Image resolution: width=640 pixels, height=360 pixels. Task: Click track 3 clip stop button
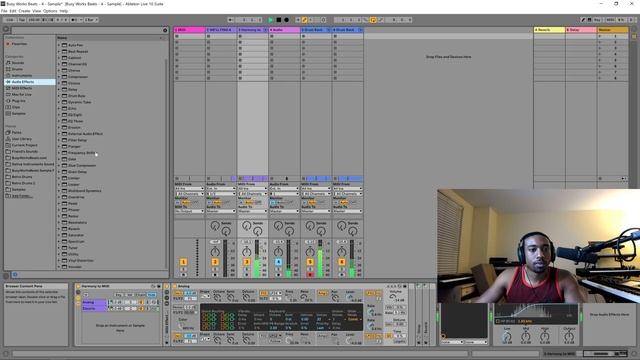point(240,178)
